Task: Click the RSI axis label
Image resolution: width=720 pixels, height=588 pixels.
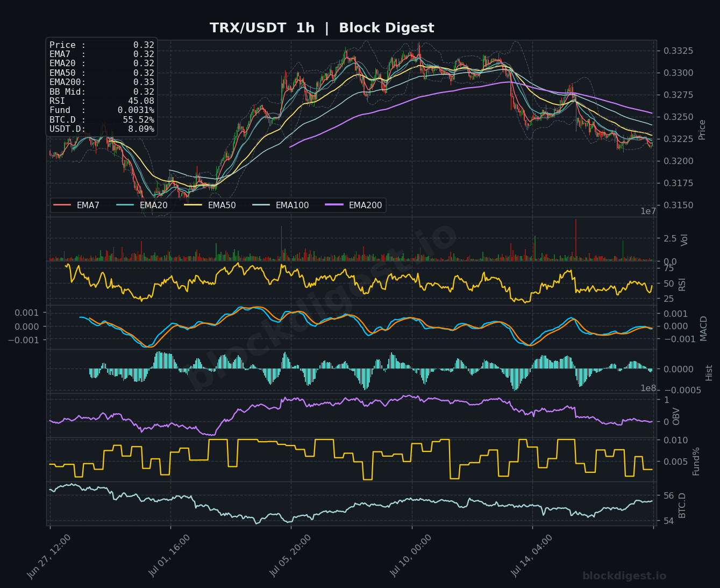Action: [682, 284]
